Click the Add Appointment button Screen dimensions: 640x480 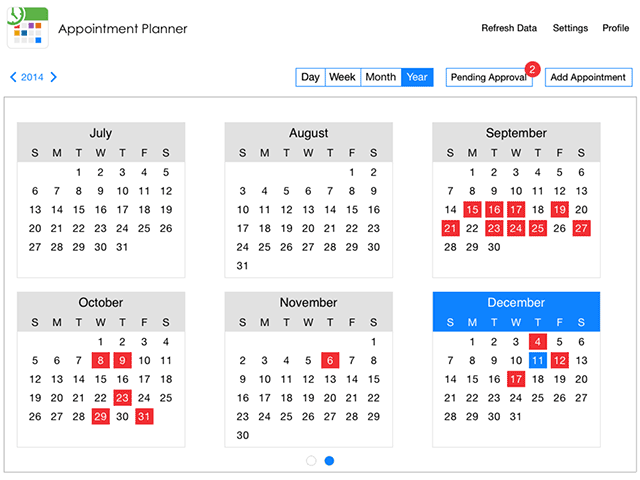(x=589, y=77)
